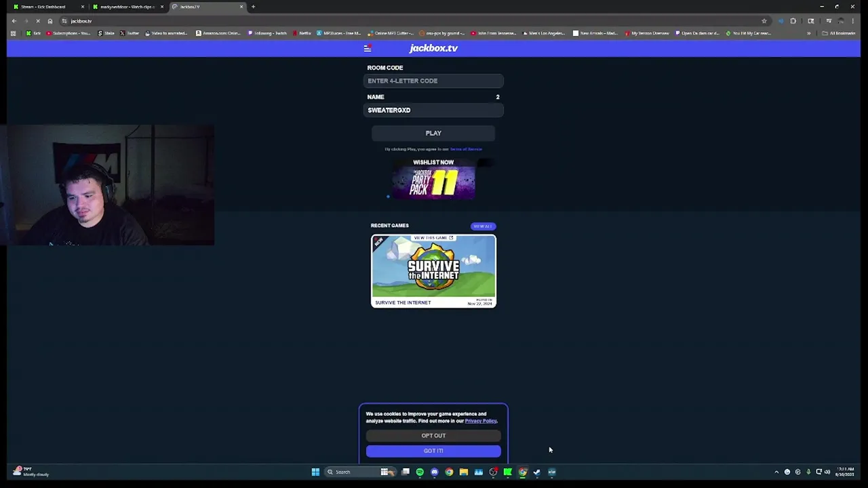This screenshot has height=488, width=868.
Task: Open the green Kick app on taskbar
Action: [508, 472]
